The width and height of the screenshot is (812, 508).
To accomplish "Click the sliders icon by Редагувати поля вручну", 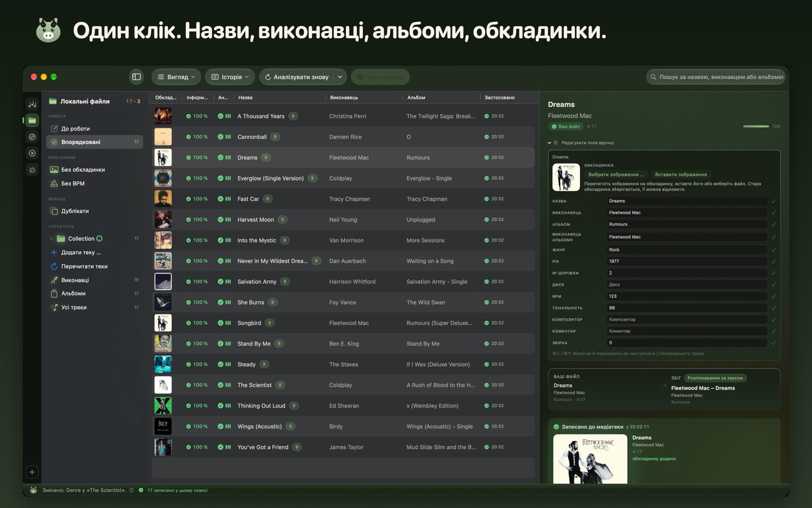I will pyautogui.click(x=556, y=143).
